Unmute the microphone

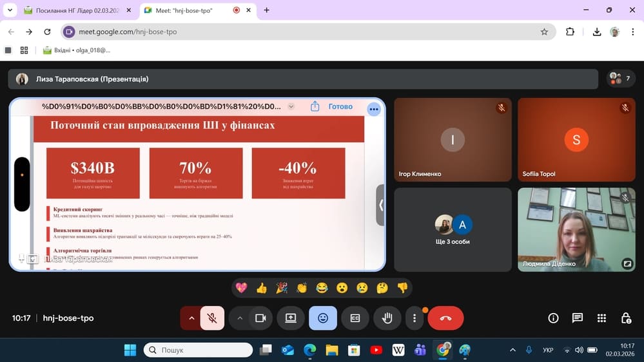[x=212, y=318]
